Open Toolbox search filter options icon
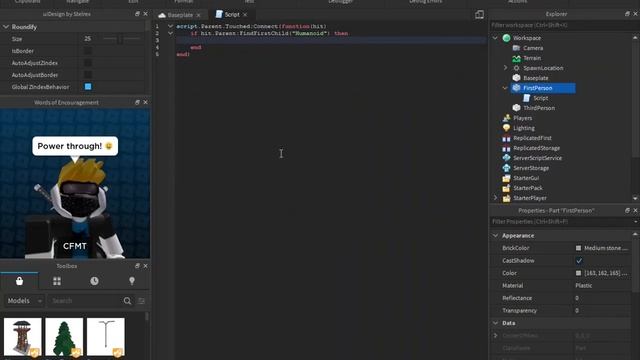 point(142,301)
